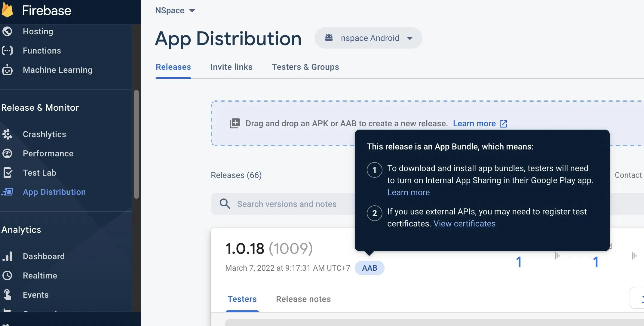Click the Performance gauge icon

tap(7, 153)
